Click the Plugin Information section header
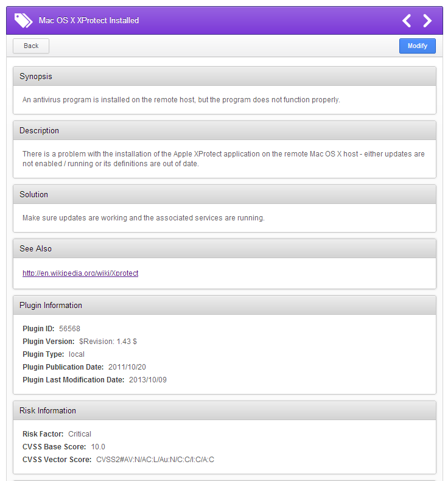 (225, 305)
